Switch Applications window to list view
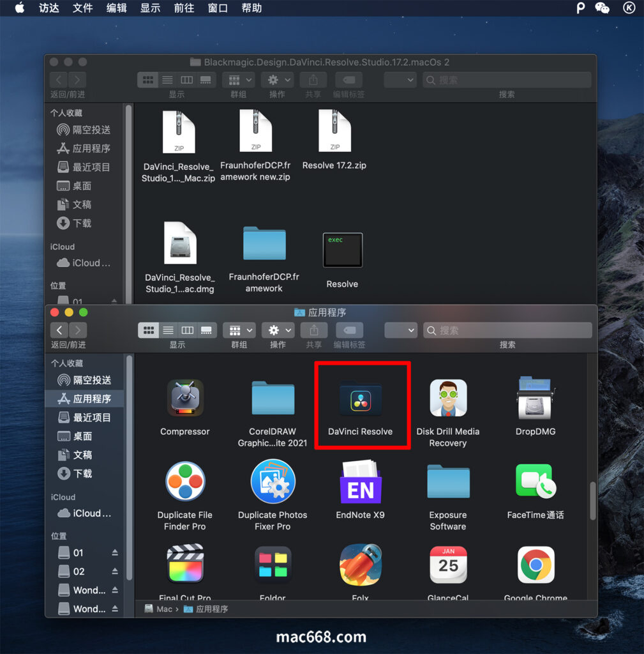The height and width of the screenshot is (654, 644). click(168, 330)
